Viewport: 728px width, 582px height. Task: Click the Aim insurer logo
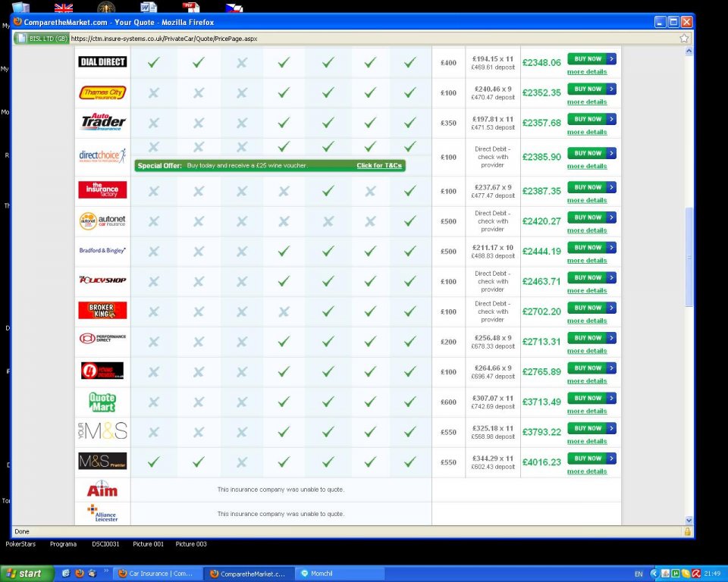coord(102,489)
